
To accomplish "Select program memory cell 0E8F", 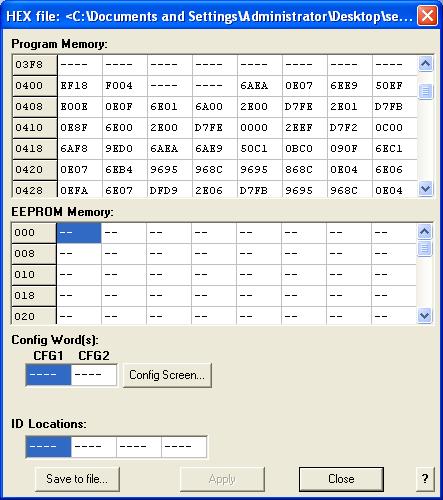I will click(80, 128).
